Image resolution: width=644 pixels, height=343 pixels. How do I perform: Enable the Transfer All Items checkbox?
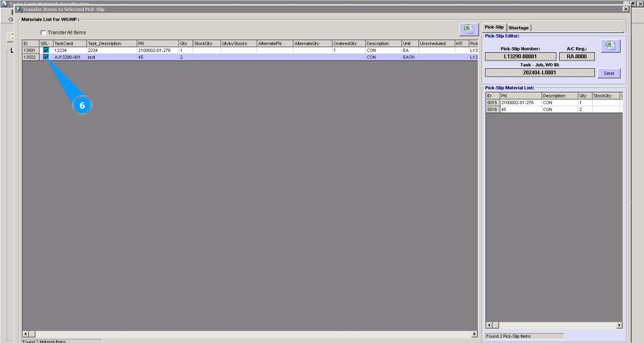[43, 33]
